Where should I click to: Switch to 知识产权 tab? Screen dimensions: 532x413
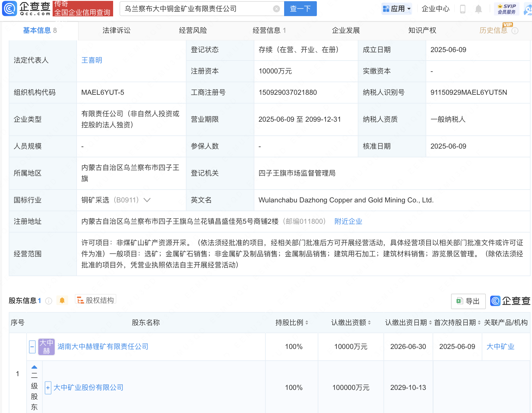pyautogui.click(x=422, y=30)
